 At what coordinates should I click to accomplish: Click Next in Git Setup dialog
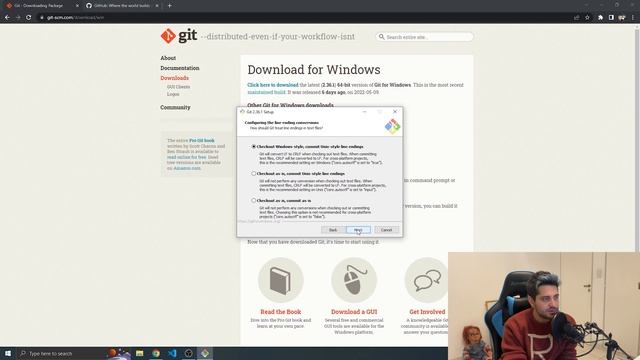click(x=358, y=230)
